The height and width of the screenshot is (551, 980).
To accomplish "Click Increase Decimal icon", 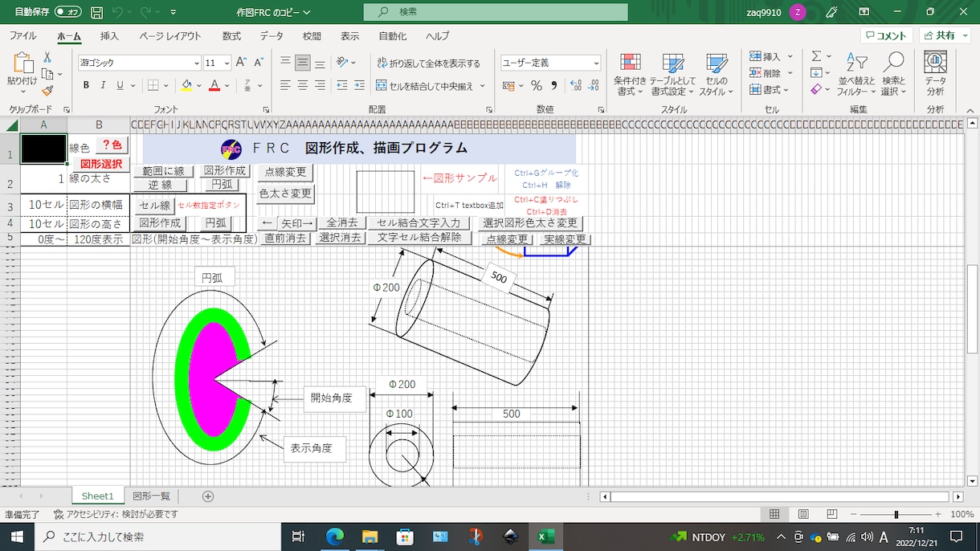I will 575,85.
